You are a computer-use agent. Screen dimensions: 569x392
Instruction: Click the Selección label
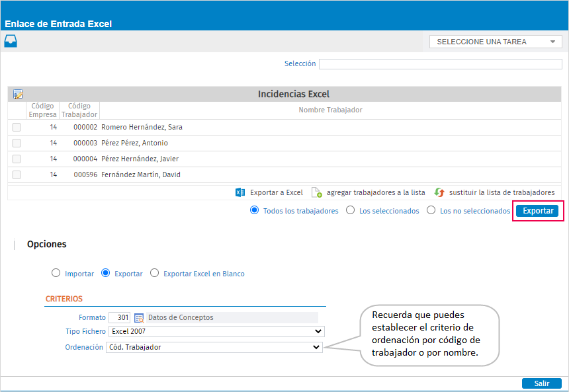point(300,64)
